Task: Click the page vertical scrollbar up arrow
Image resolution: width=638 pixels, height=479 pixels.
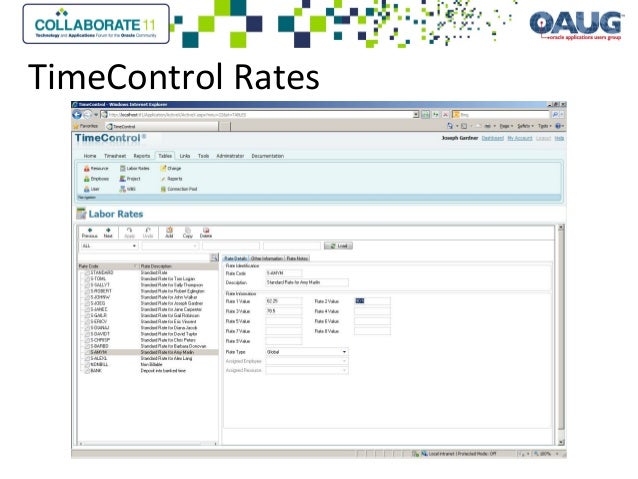Action: point(561,227)
